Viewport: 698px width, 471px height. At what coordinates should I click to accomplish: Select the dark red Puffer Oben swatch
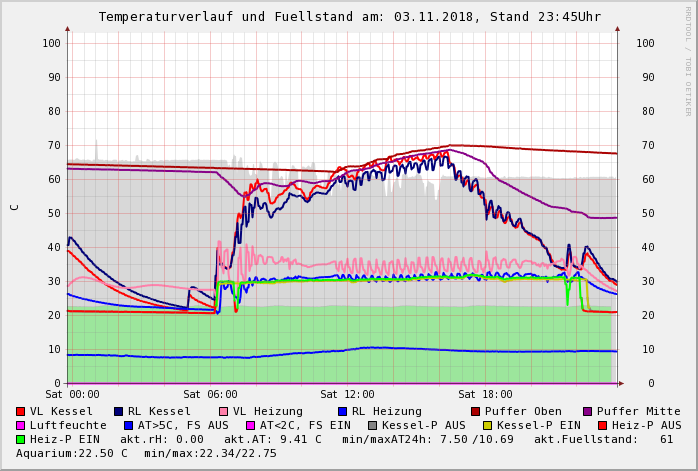click(x=475, y=411)
